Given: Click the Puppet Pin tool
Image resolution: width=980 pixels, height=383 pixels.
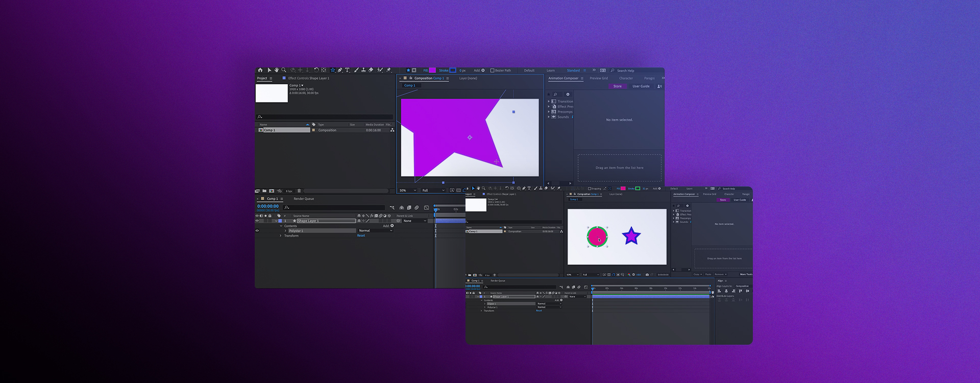Looking at the screenshot, I should pyautogui.click(x=388, y=70).
